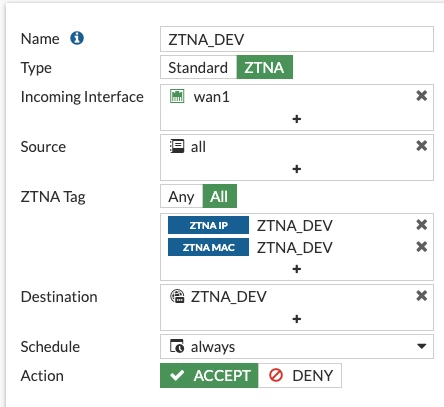Click the address book icon beside 'all'
This screenshot has height=407, width=444.
coord(177,146)
